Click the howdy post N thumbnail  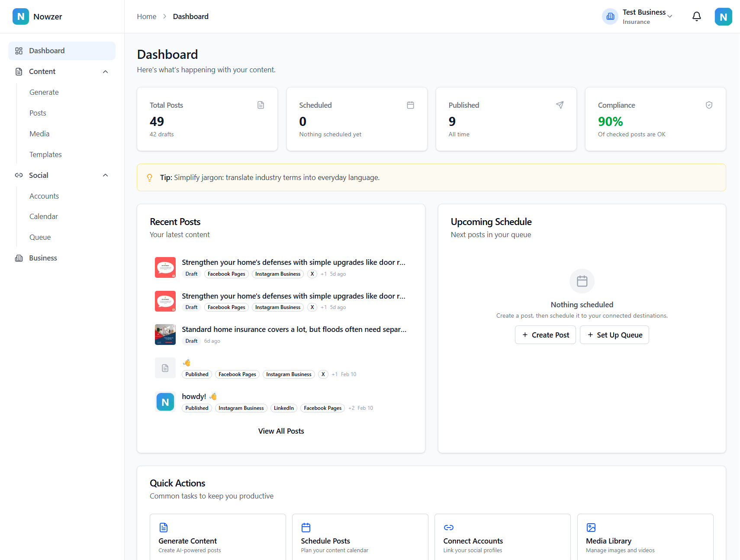click(165, 402)
